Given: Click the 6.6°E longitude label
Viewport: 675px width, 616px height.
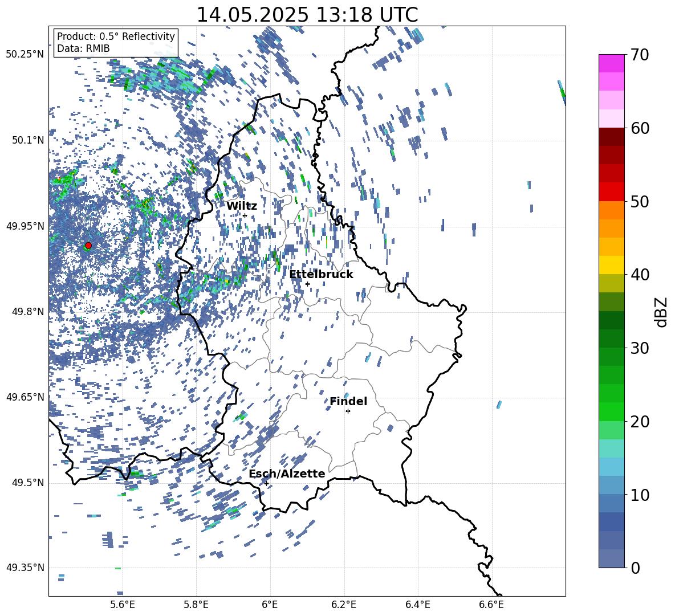Looking at the screenshot, I should pyautogui.click(x=491, y=605).
